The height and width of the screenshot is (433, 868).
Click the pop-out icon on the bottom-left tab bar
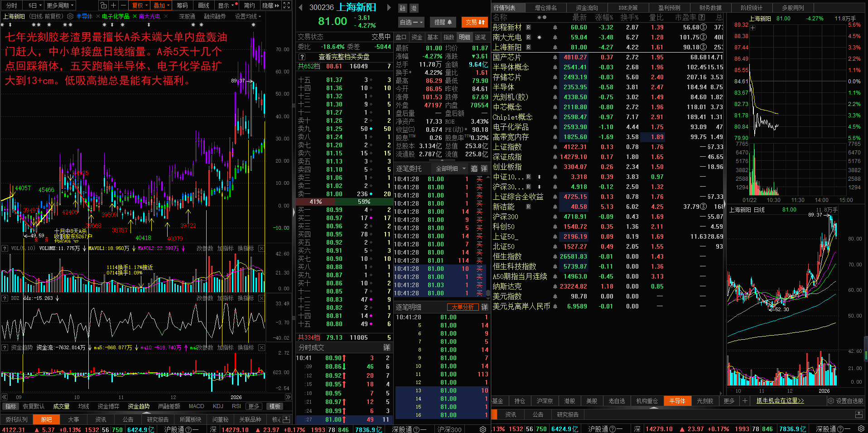pyautogui.click(x=286, y=419)
